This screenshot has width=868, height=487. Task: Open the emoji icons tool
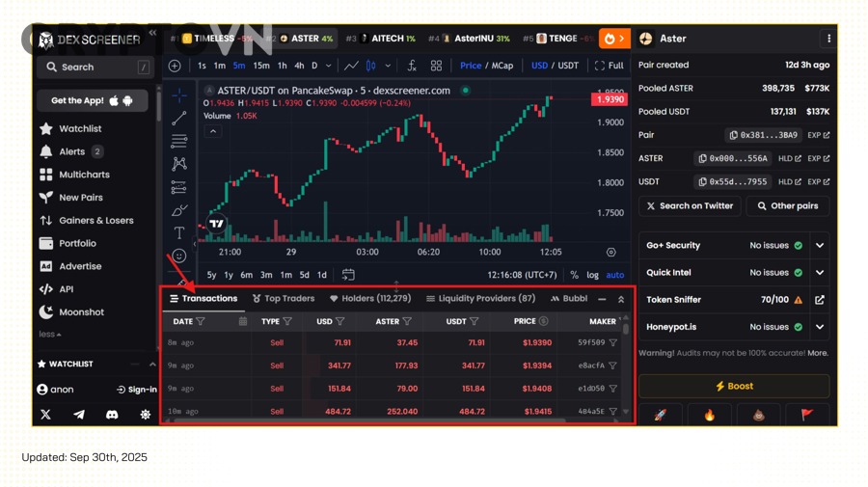(178, 256)
